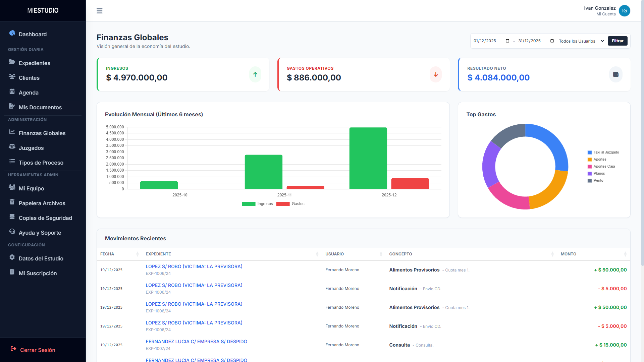Click the Papelera Archivos trash icon
The width and height of the screenshot is (644, 362).
pos(12,202)
